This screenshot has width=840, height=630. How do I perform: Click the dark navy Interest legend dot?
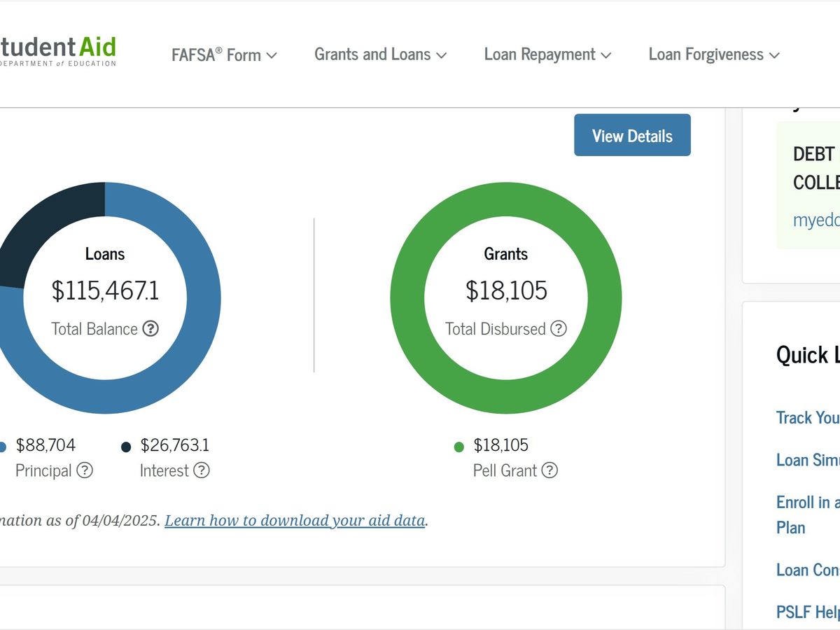pyautogui.click(x=126, y=447)
